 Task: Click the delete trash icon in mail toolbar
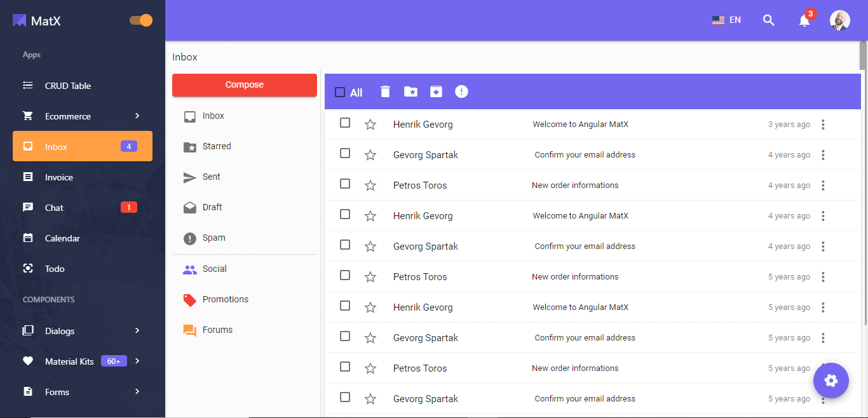click(385, 92)
